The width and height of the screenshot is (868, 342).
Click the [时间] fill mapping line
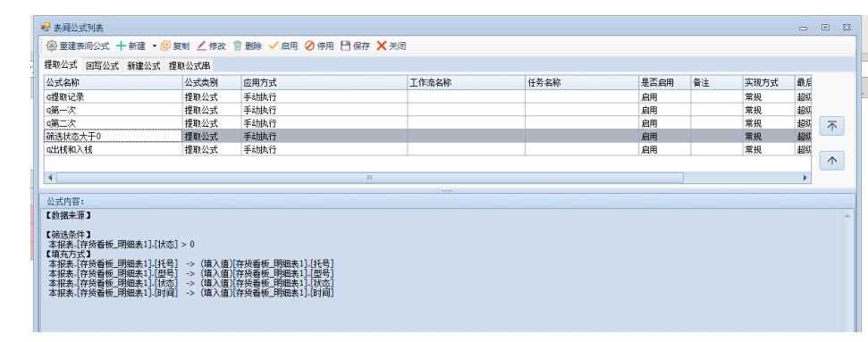[x=191, y=292]
